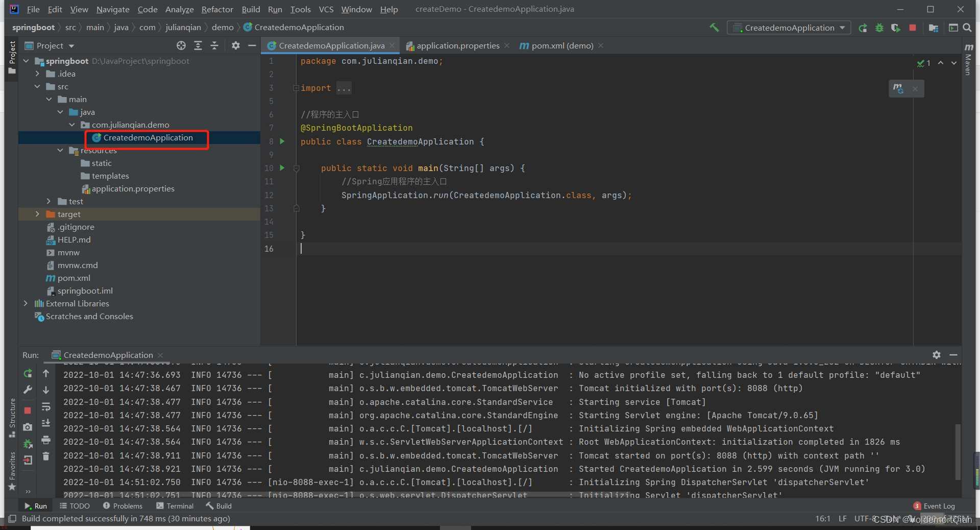Toggle scroll to end in console
Image resolution: width=980 pixels, height=530 pixels.
(46, 423)
